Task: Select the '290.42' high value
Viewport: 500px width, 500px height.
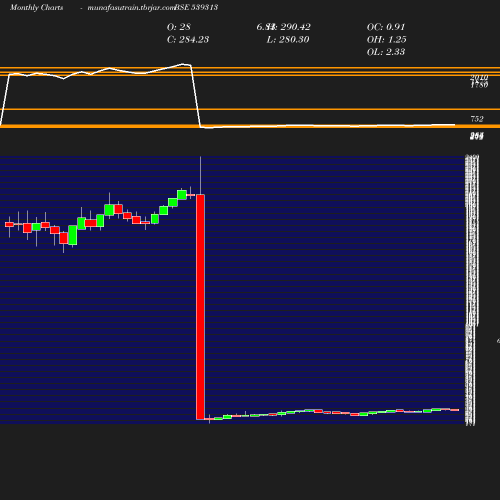Action: [x=296, y=27]
